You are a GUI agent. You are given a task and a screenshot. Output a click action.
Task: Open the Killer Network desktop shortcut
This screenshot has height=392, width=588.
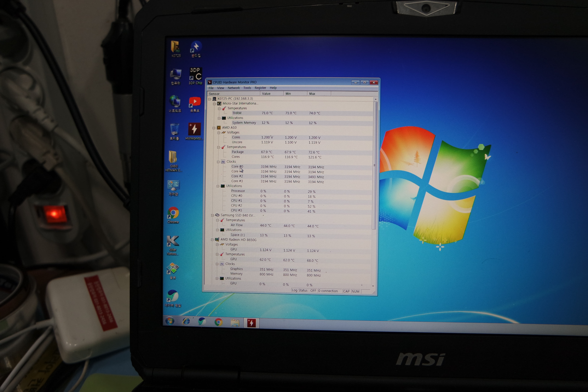click(173, 245)
